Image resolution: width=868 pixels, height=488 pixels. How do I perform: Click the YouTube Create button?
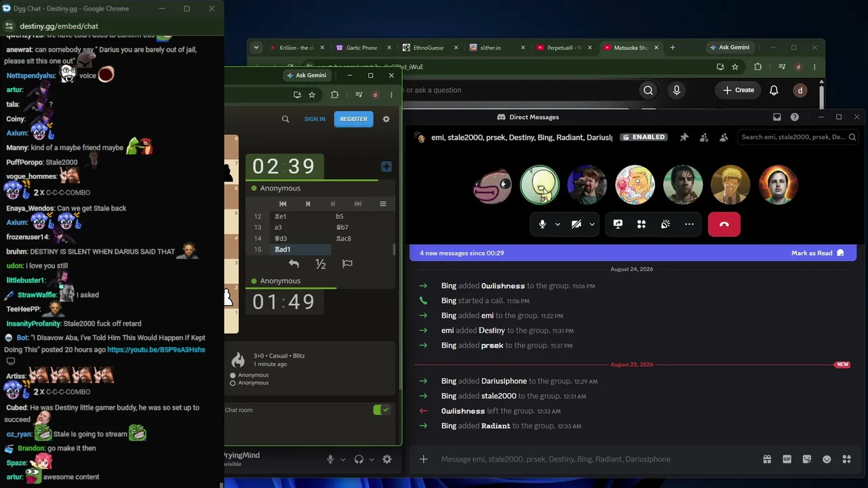pyautogui.click(x=738, y=90)
